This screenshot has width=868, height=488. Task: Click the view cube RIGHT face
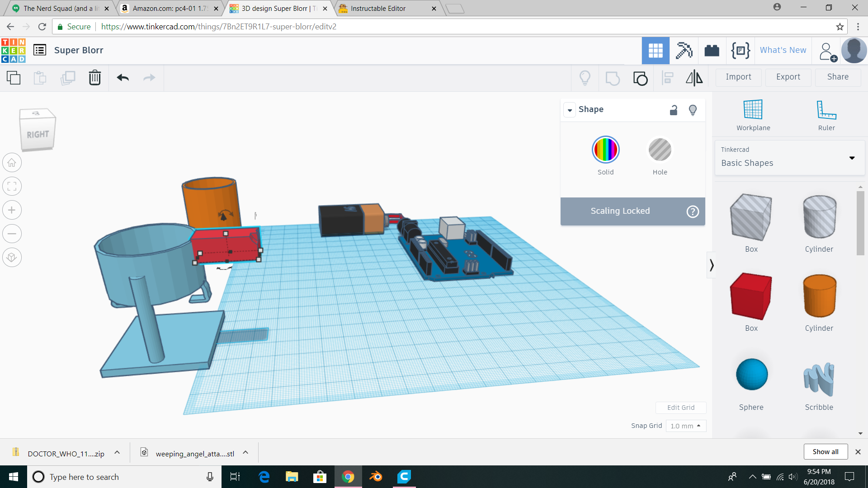tap(38, 134)
